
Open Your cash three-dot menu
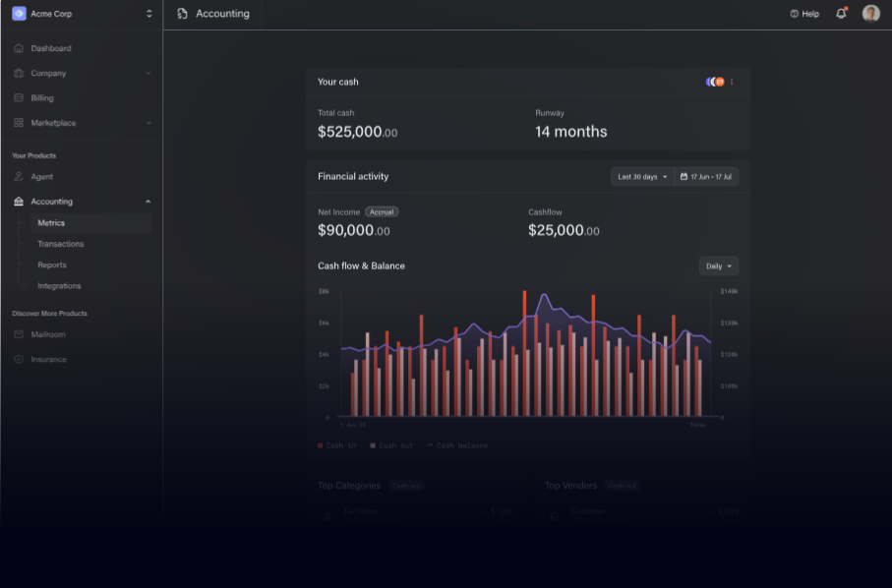pyautogui.click(x=732, y=82)
